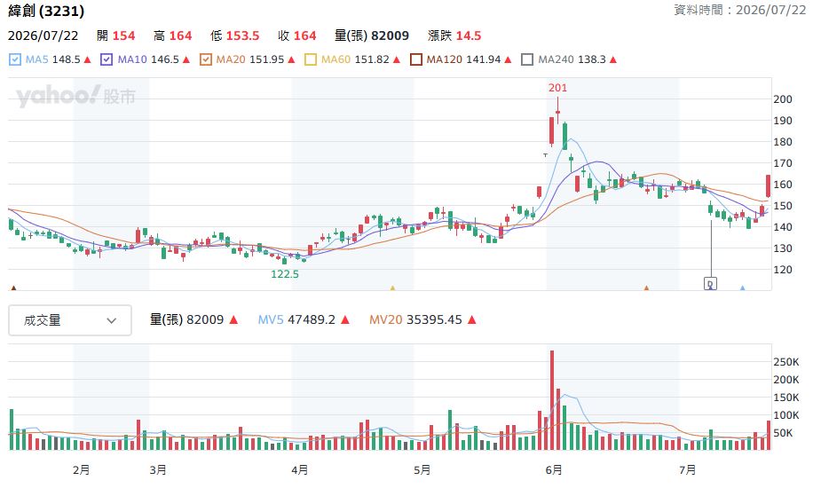Viewport: 821px width, 504px height.
Task: Click the MA5 label text
Action: 36,59
